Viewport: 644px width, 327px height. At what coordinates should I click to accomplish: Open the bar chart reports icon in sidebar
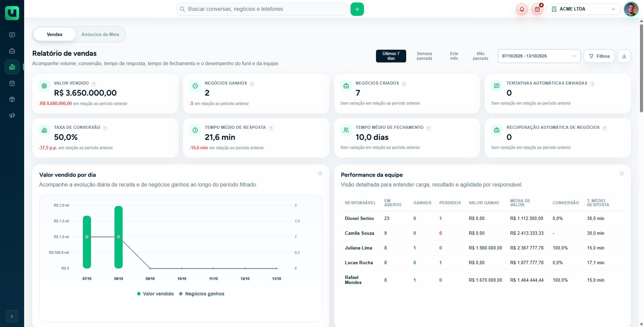(12, 67)
